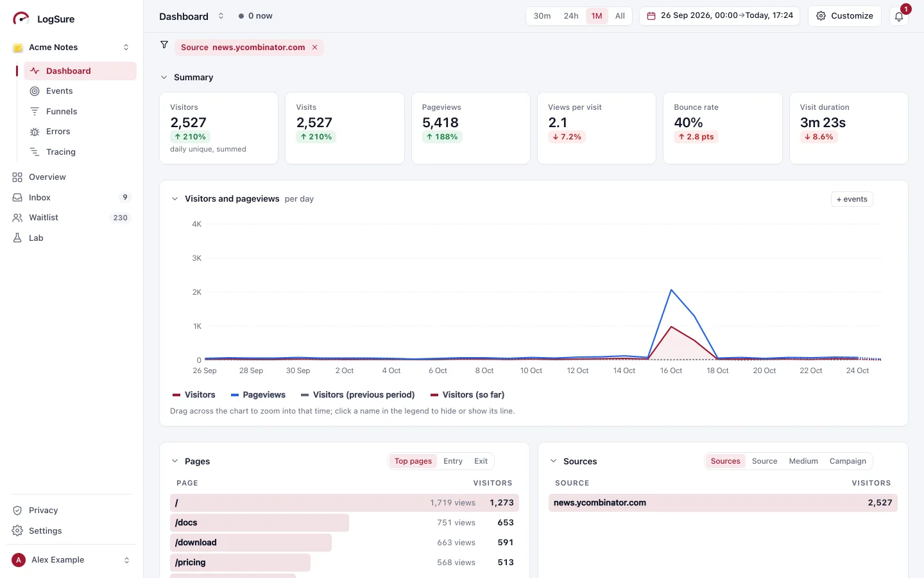The height and width of the screenshot is (578, 924).
Task: Switch Pages panel to Entry tab
Action: tap(453, 461)
